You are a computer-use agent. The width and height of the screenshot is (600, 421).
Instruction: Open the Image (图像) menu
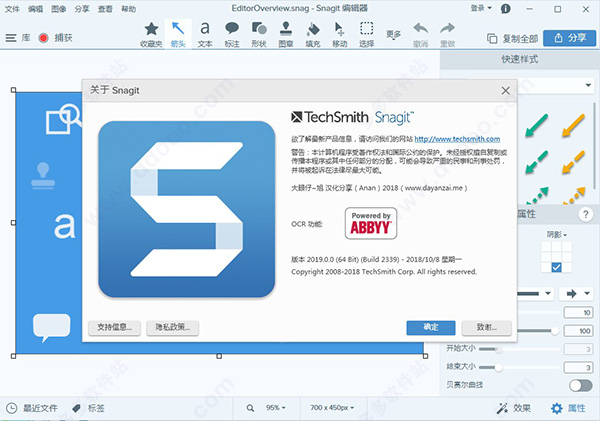pyautogui.click(x=59, y=8)
